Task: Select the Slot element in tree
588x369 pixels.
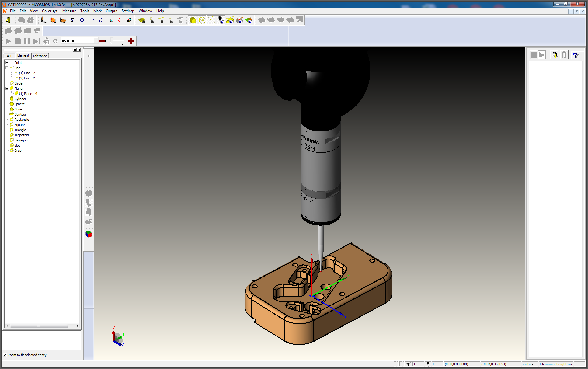Action: [x=17, y=145]
